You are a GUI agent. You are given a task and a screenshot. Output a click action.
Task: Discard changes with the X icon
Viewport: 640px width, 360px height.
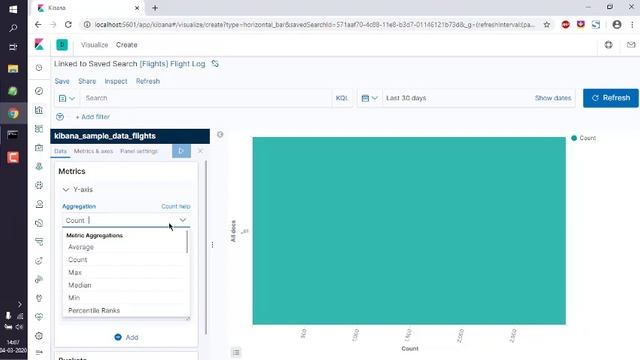click(x=200, y=151)
